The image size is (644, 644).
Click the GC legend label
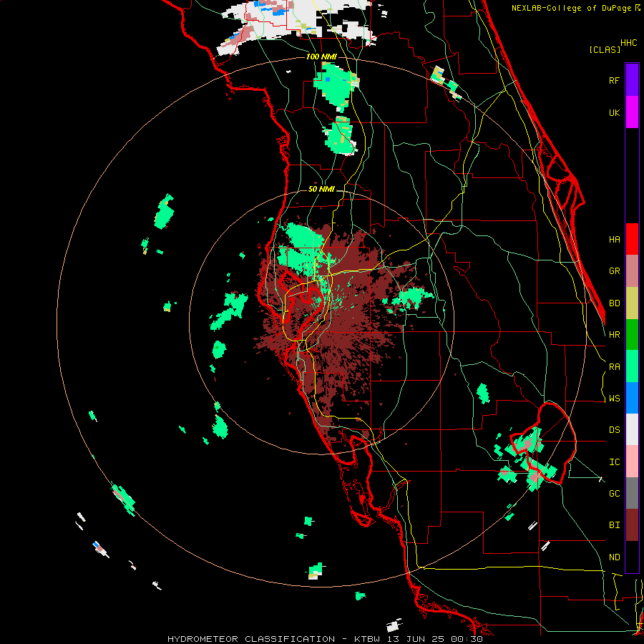614,494
